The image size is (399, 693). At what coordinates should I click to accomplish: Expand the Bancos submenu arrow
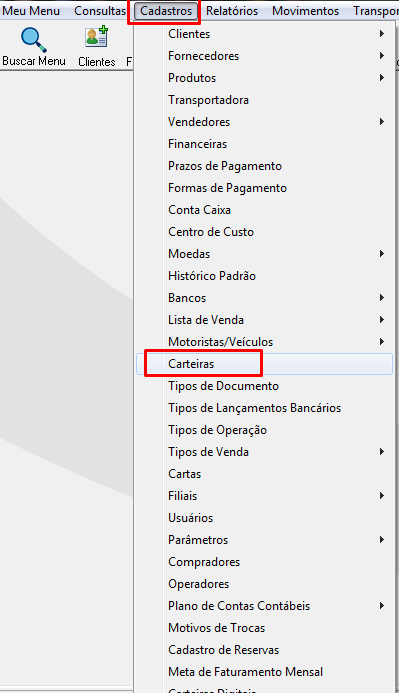coord(382,298)
